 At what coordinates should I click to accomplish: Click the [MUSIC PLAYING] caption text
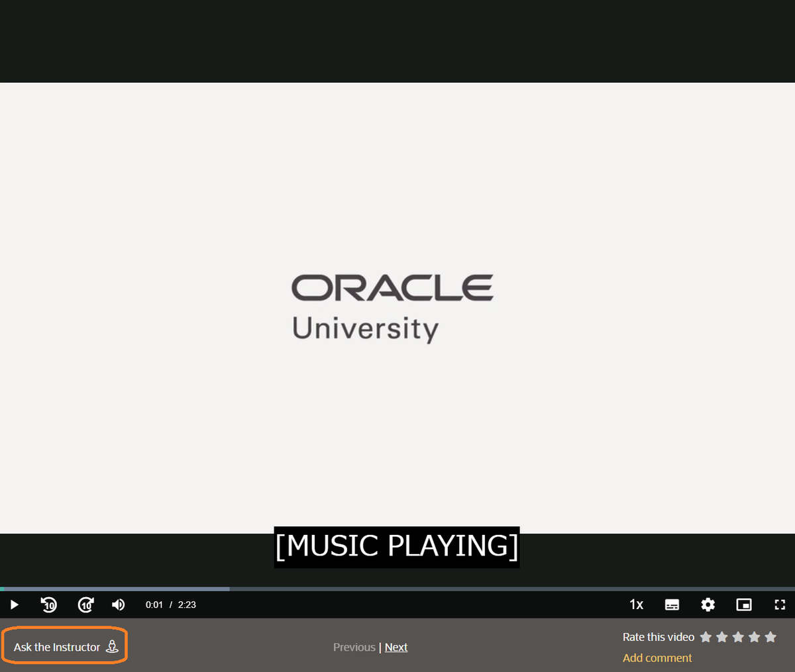[397, 546]
